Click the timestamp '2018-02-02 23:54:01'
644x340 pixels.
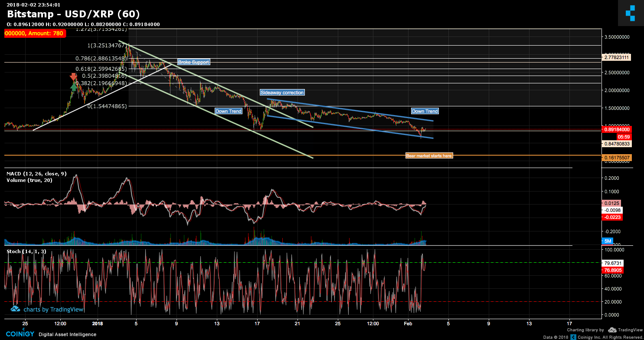(33, 4)
